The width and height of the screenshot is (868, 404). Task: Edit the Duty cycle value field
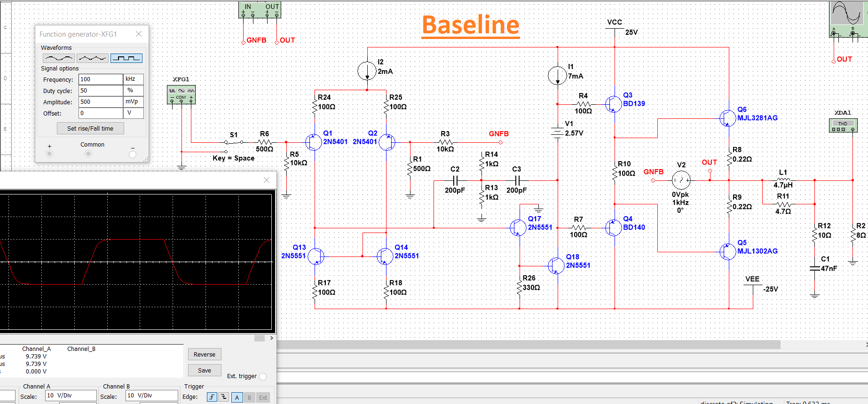pyautogui.click(x=101, y=91)
